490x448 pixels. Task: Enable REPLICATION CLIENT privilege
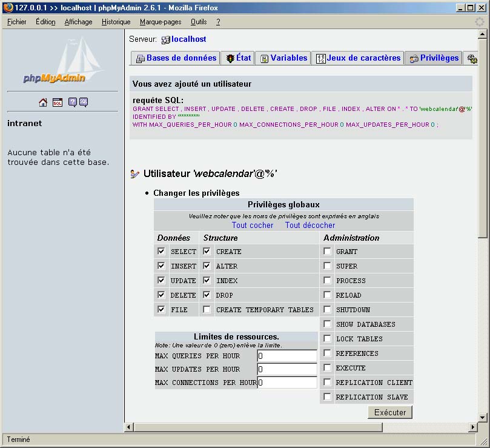(x=327, y=382)
